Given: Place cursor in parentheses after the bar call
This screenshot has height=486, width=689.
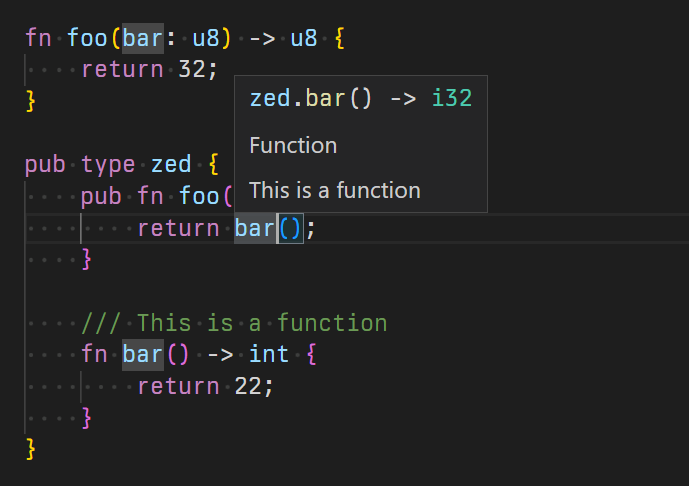Looking at the screenshot, I should 289,228.
